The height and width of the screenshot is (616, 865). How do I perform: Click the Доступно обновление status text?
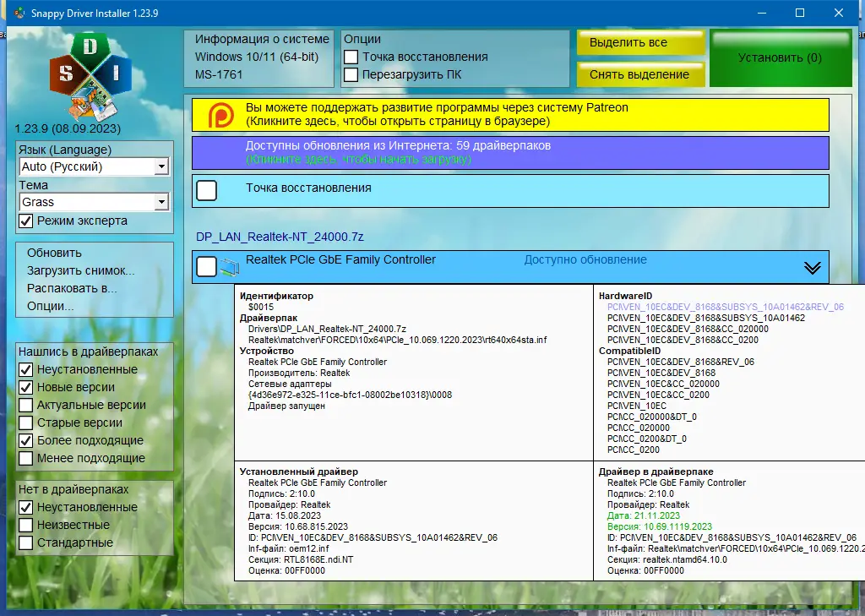pyautogui.click(x=585, y=259)
